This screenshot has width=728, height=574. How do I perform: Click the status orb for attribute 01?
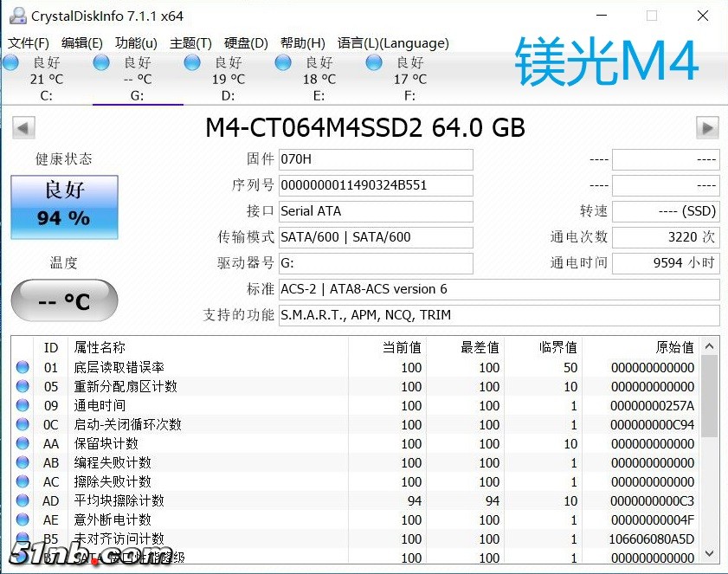click(x=23, y=367)
